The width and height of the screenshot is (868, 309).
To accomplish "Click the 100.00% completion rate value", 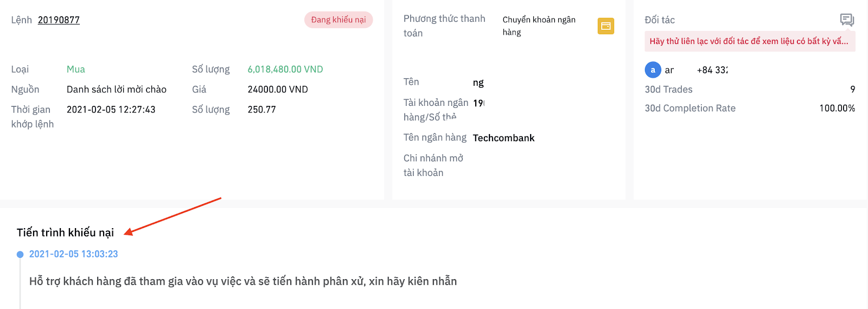I will point(837,108).
